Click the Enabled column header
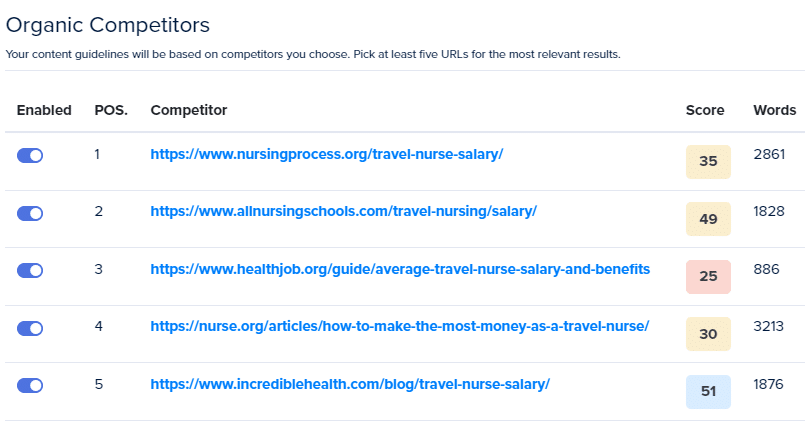This screenshot has width=805, height=426. click(44, 110)
